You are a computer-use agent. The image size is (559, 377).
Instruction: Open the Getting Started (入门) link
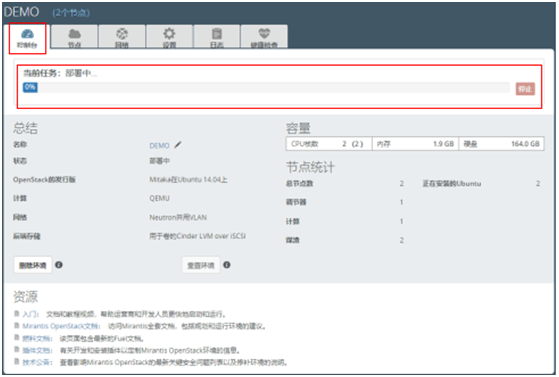[x=31, y=314]
